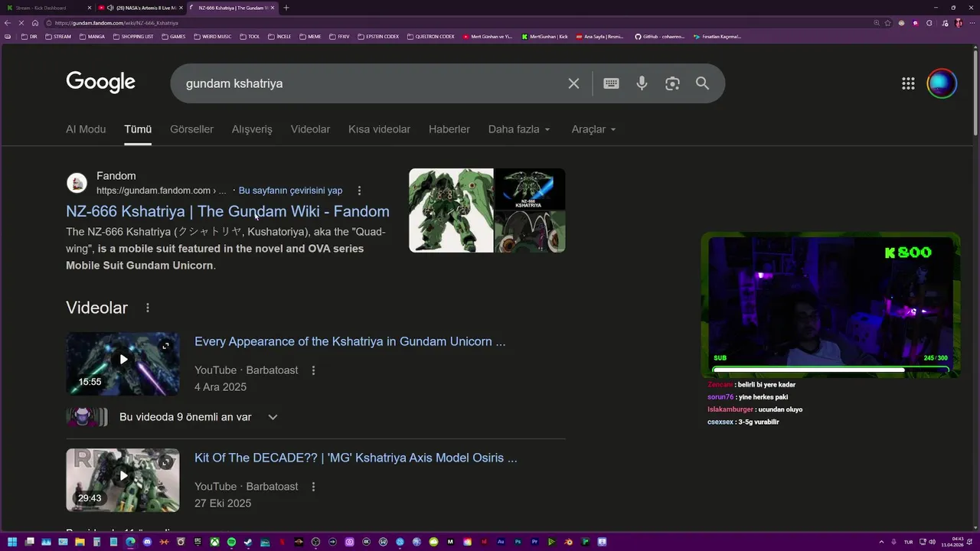Open File Explorer from the taskbar
This screenshot has height=551, width=980.
(80, 542)
